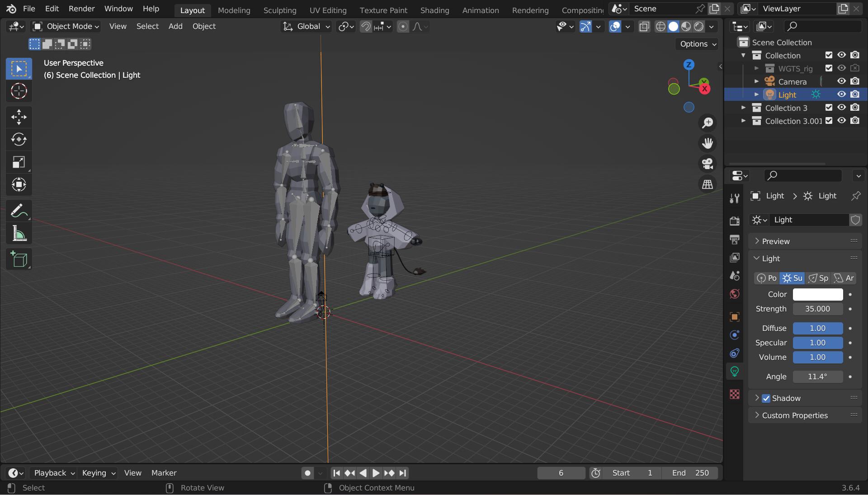This screenshot has height=495, width=868.
Task: Play the animation forward
Action: pos(376,473)
